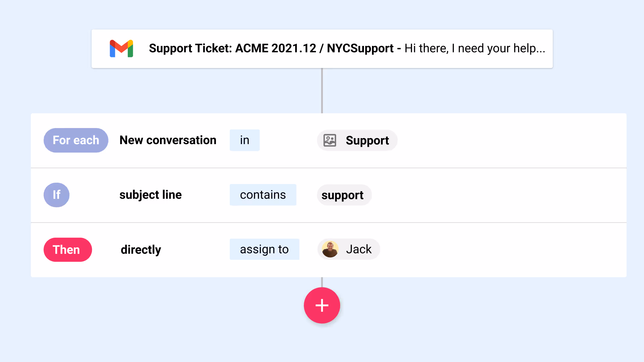
Task: Select the Support inbox chip label
Action: [367, 140]
